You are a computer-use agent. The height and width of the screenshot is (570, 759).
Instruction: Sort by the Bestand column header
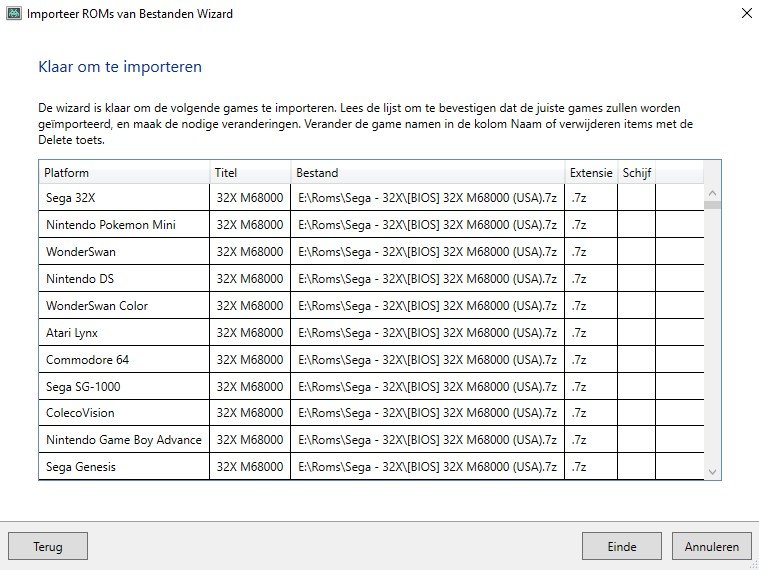pyautogui.click(x=427, y=173)
